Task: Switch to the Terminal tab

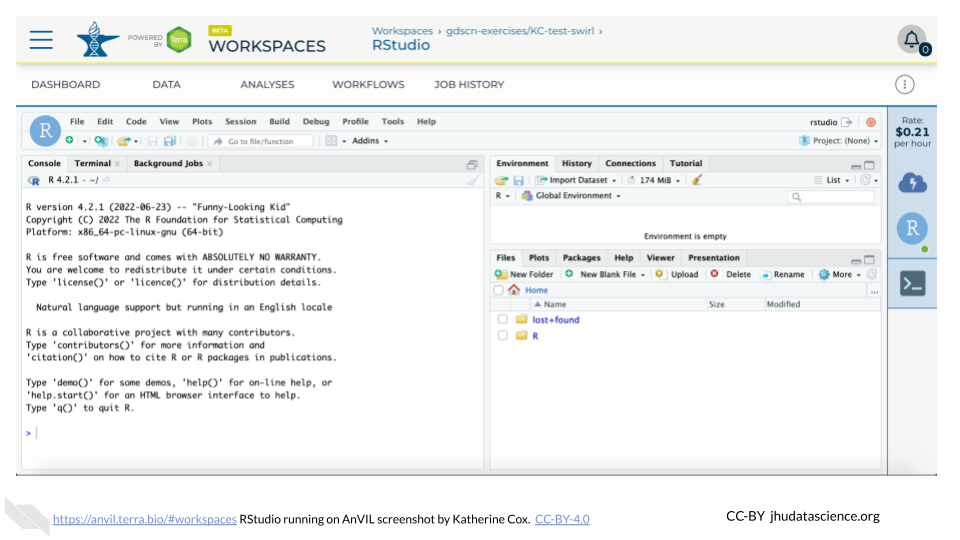Action: (93, 163)
